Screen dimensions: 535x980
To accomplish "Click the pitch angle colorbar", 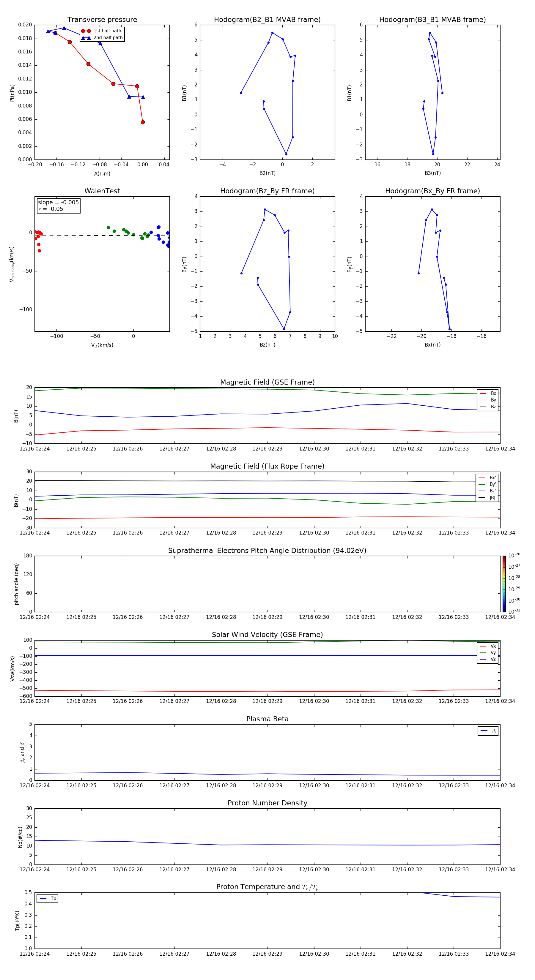I will [x=504, y=584].
